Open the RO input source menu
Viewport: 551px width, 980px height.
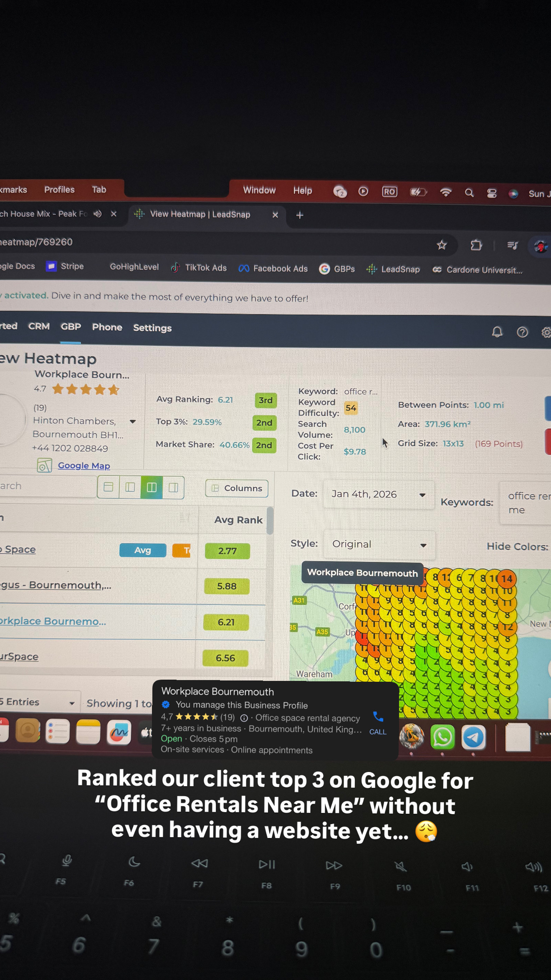tap(389, 192)
